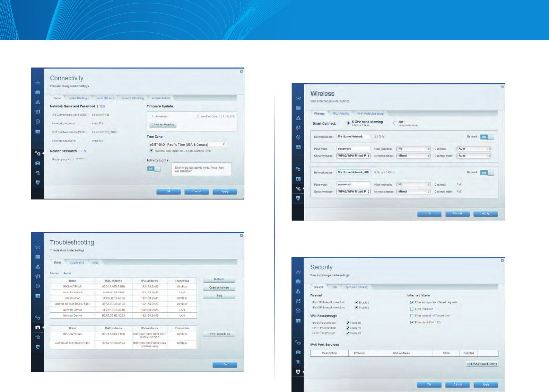Click the Open in browser button

pyautogui.click(x=219, y=287)
